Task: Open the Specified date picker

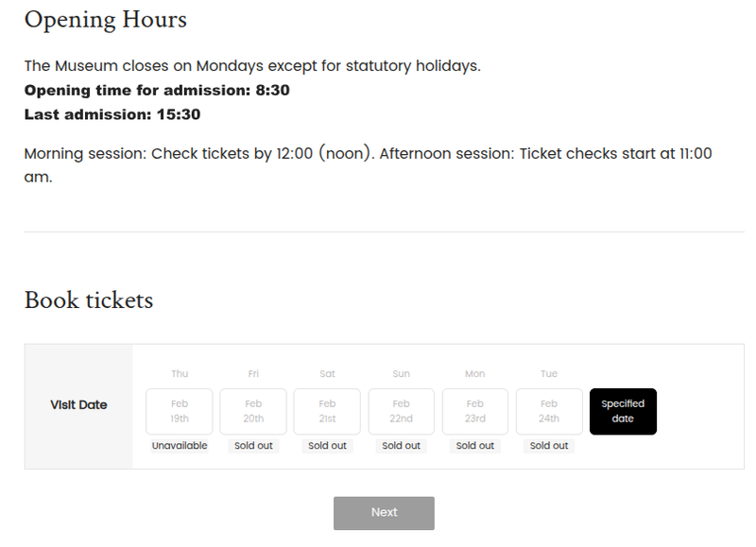Action: tap(623, 411)
